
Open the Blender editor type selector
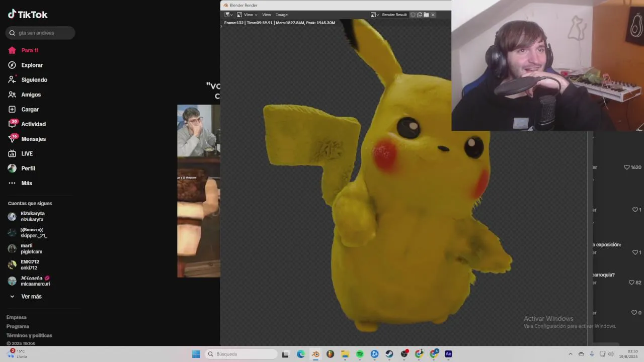coord(228,15)
